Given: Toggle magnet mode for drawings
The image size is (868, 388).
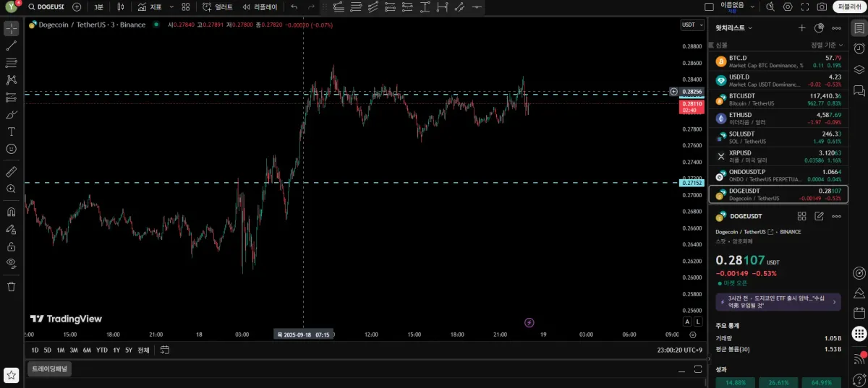Looking at the screenshot, I should [x=11, y=212].
